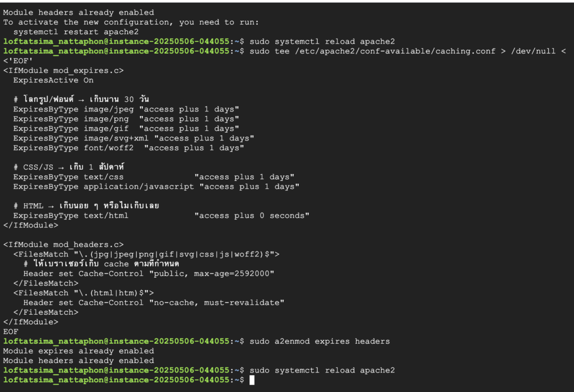The image size is (574, 392).
Task: Click the 'sudo a2enmod expires headers' command
Action: click(x=320, y=342)
